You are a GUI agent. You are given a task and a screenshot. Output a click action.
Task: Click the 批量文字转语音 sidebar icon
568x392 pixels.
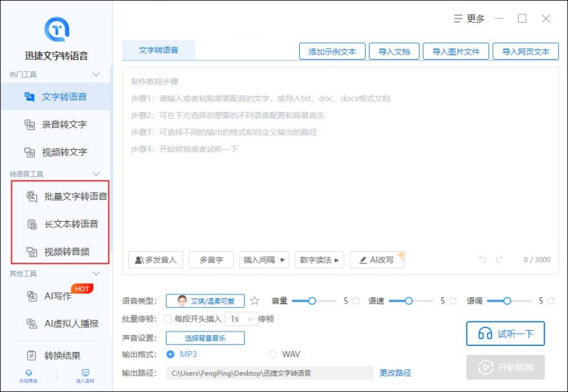32,197
